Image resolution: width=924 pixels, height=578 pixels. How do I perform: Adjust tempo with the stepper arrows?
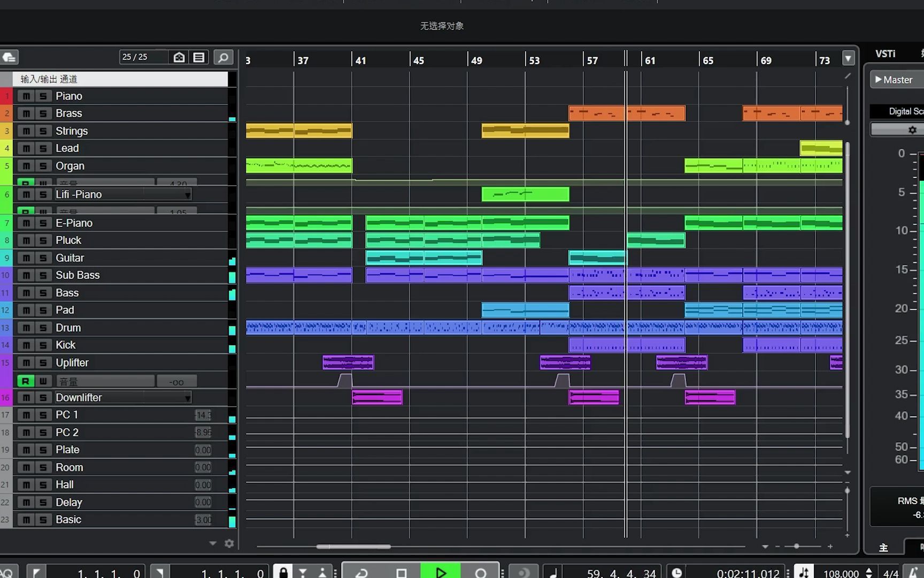point(869,573)
